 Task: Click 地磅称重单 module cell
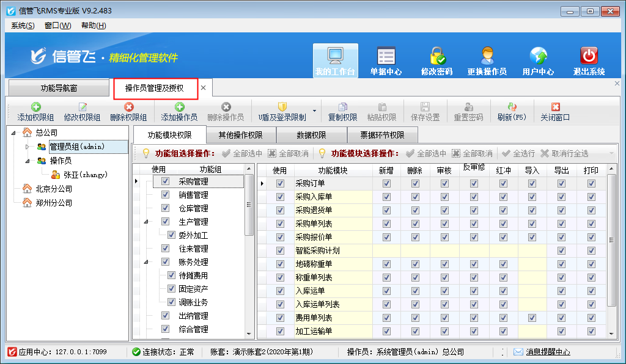point(333,264)
